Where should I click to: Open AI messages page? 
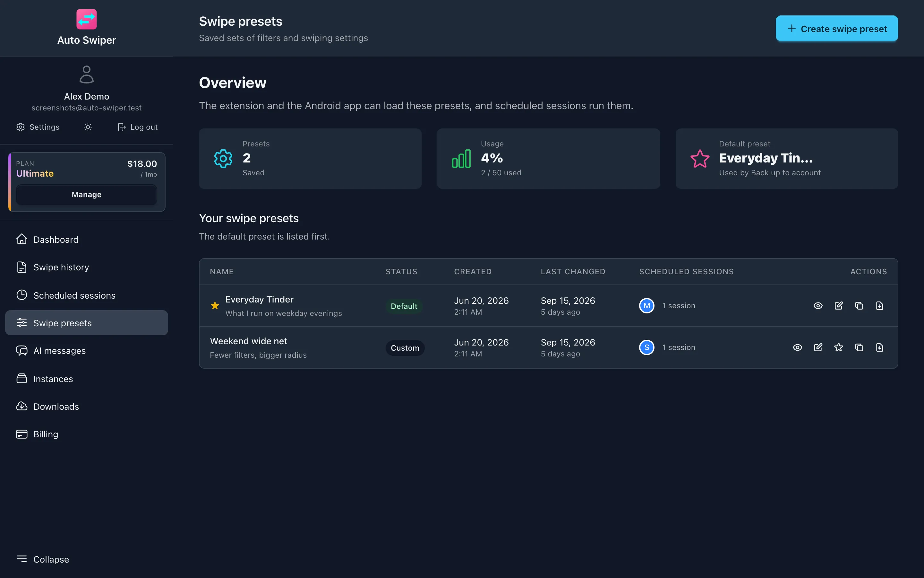pyautogui.click(x=87, y=351)
